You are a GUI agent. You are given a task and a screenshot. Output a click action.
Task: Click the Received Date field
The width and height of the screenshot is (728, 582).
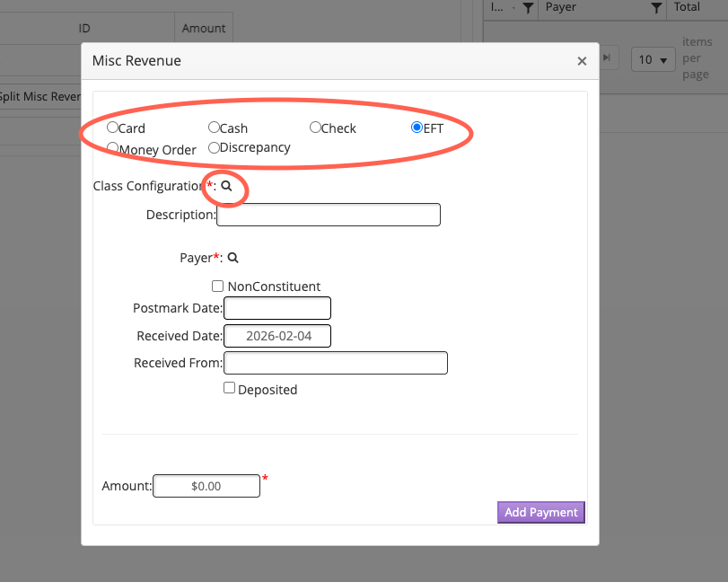point(277,336)
